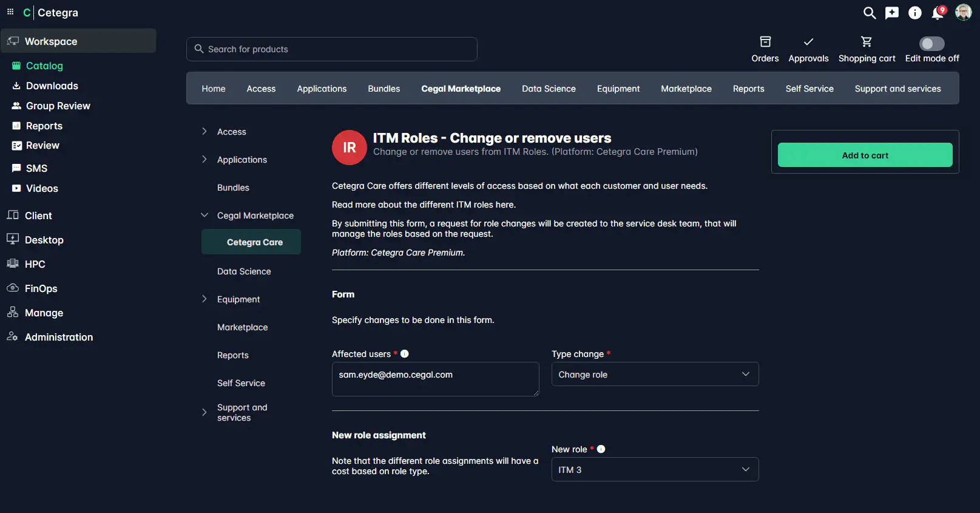Open notifications bell icon
Screen dimensions: 980x513
[938, 13]
